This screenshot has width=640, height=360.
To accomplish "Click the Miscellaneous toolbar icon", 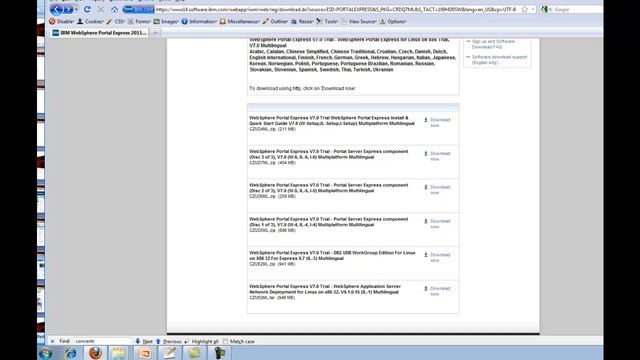I will point(223,21).
